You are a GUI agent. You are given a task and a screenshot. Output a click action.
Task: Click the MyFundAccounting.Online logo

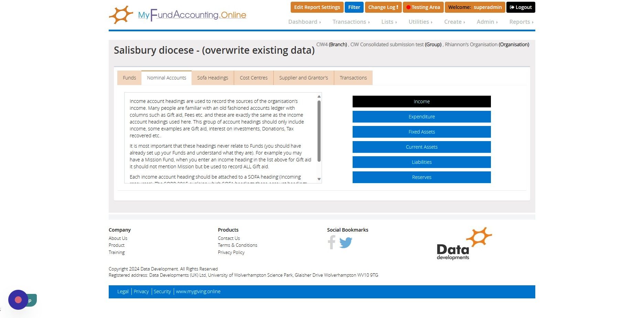coord(178,15)
